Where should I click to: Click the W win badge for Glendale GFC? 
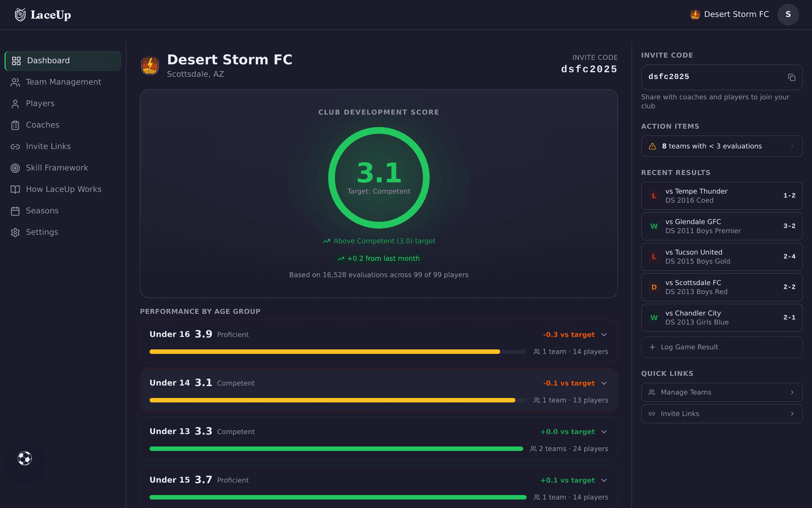(x=654, y=226)
